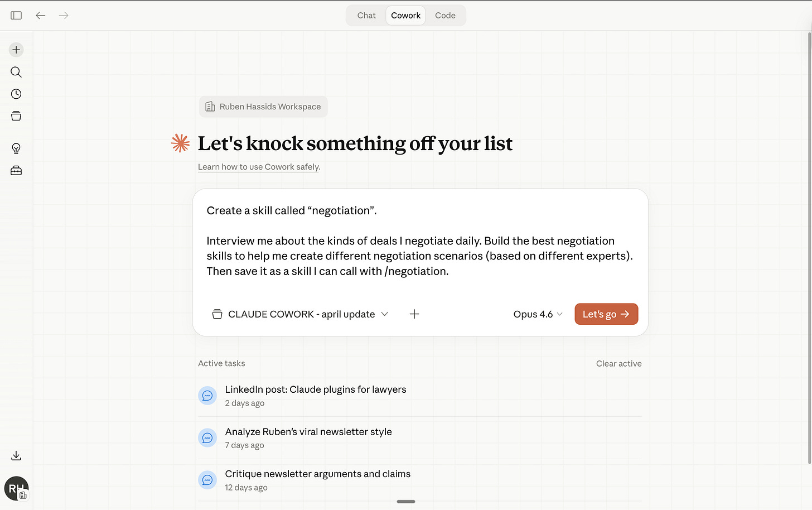Viewport: 812px width, 510px height.
Task: Click the download icon in the sidebar
Action: click(x=16, y=456)
